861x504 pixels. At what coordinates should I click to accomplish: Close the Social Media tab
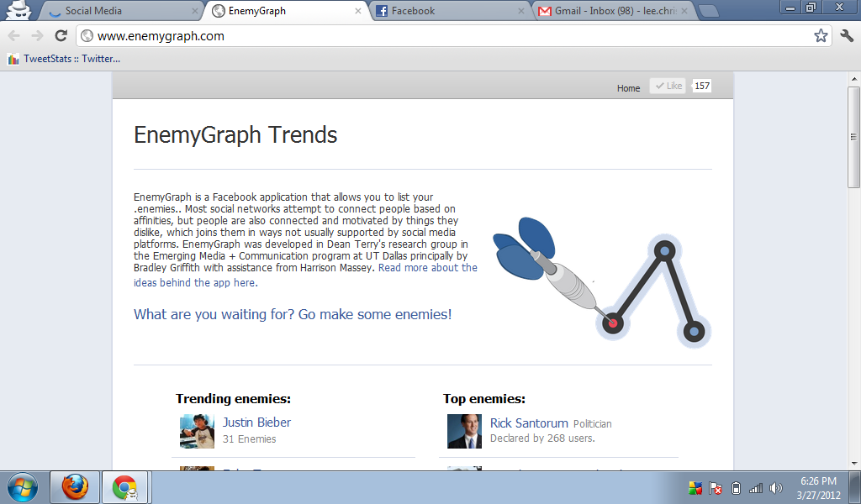click(x=195, y=11)
